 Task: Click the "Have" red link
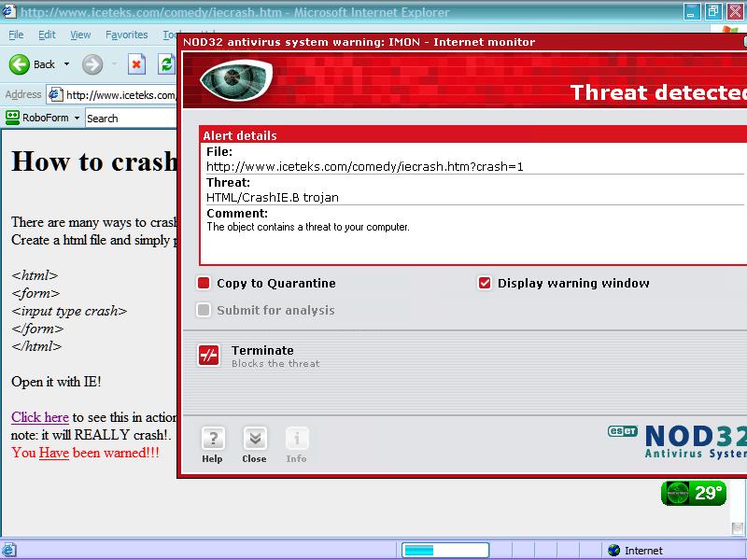coord(54,452)
